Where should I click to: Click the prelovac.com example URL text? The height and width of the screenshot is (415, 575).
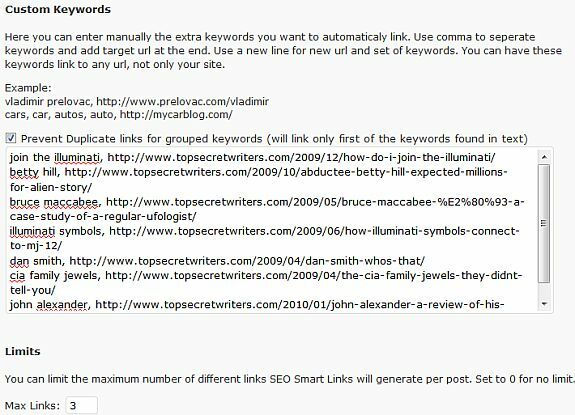point(183,101)
